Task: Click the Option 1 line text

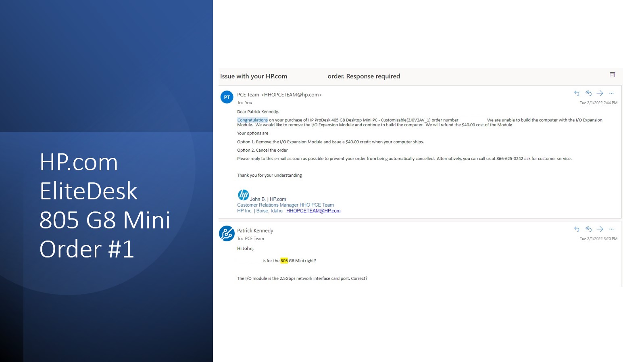Action: [x=331, y=142]
